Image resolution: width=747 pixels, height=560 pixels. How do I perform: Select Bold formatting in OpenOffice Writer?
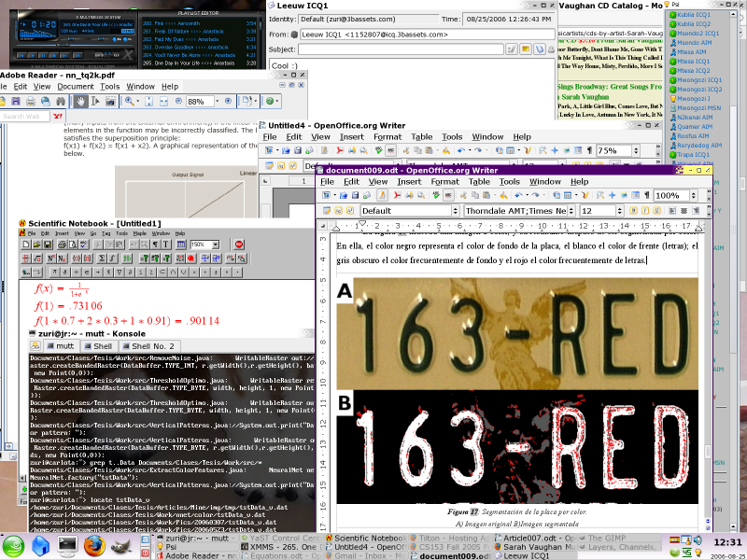pos(636,210)
